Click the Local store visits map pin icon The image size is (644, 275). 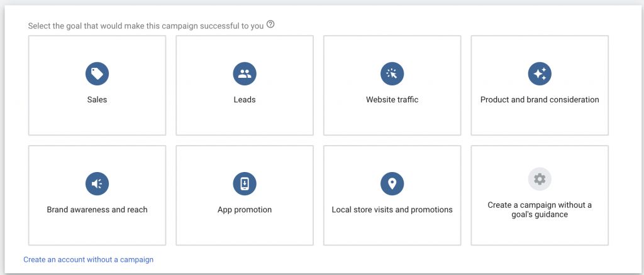392,184
